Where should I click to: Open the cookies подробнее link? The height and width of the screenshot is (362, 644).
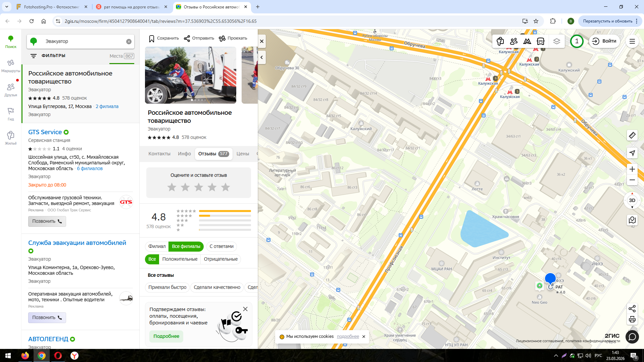348,337
